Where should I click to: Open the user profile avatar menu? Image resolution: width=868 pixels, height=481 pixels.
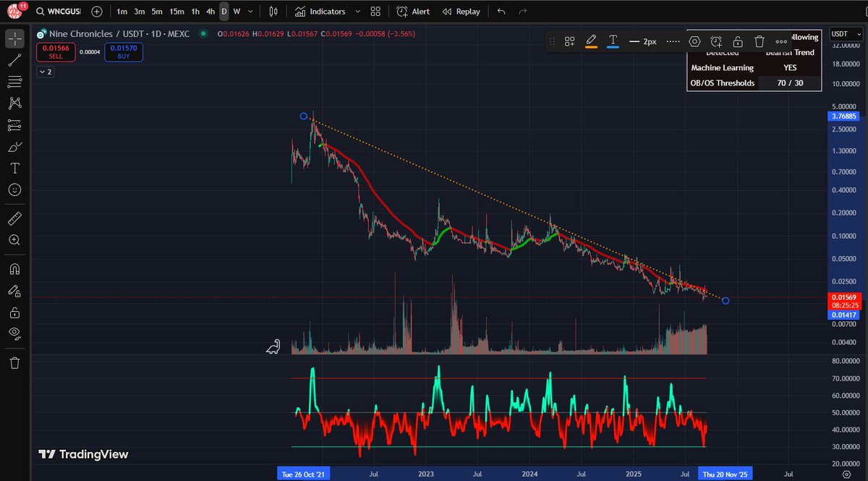(x=14, y=10)
